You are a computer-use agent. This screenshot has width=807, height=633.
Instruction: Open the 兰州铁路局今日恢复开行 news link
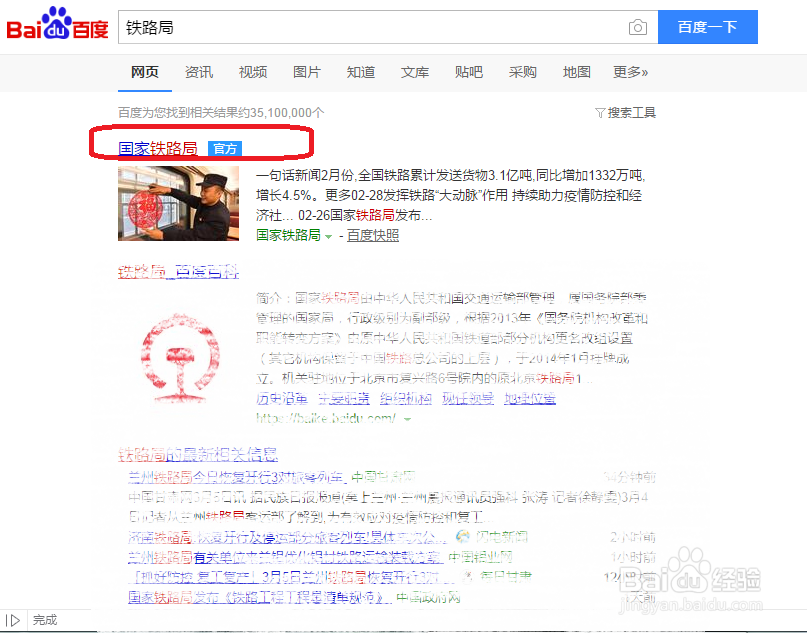coord(235,477)
